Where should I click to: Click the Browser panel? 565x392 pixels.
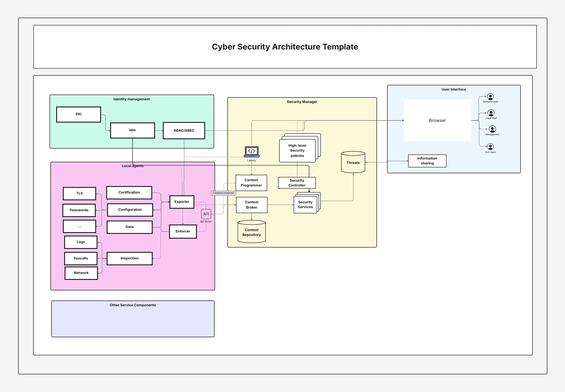tap(437, 120)
